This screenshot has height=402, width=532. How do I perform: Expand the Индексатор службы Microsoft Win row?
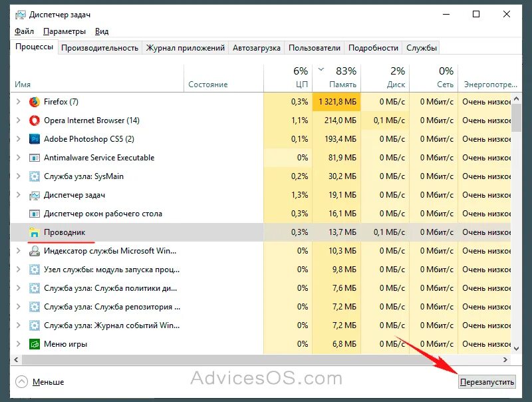point(19,251)
